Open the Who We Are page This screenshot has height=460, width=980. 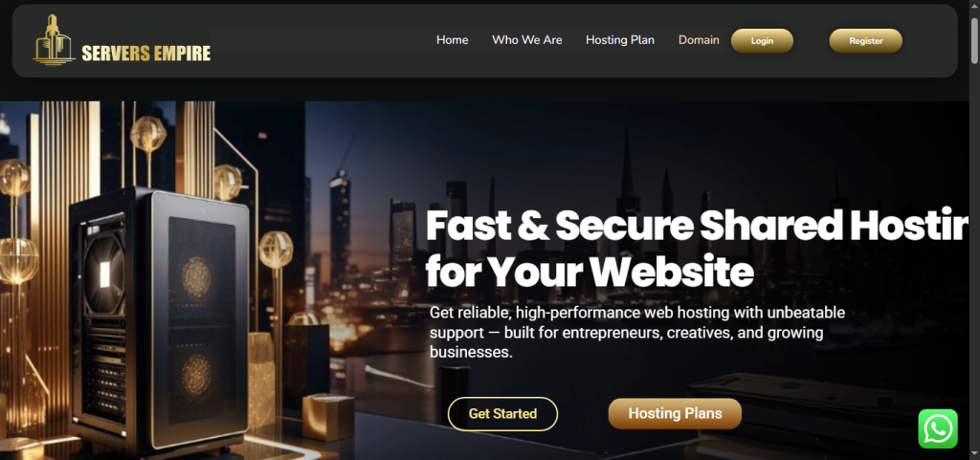point(527,40)
